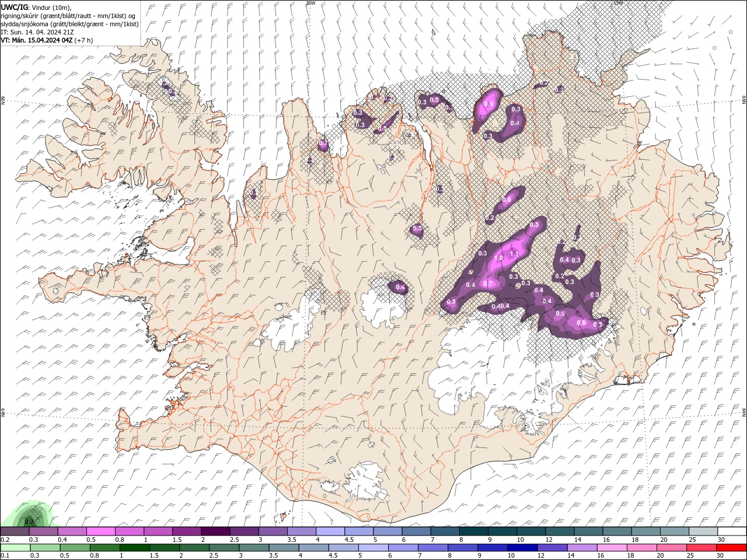The image size is (747, 560).
Task: Click the dark teal 9 snow legend swatch
Action: pyautogui.click(x=502, y=531)
